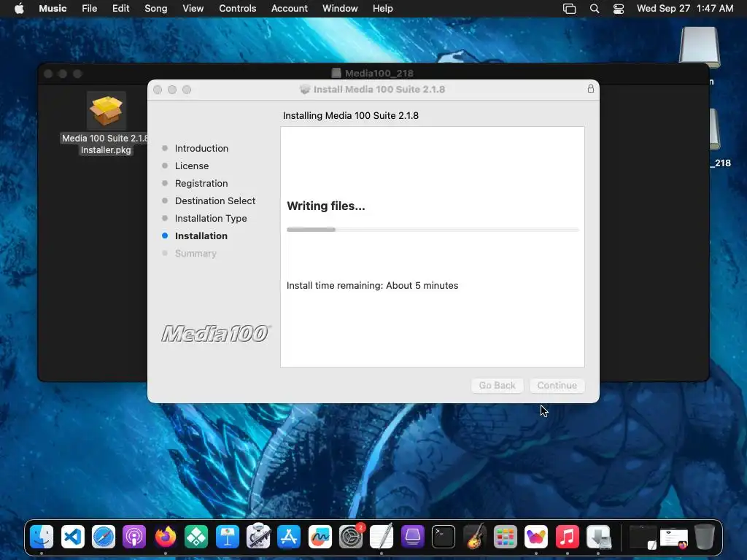Select the Registration step in sidebar
Viewport: 747px width, 560px height.
pos(201,183)
